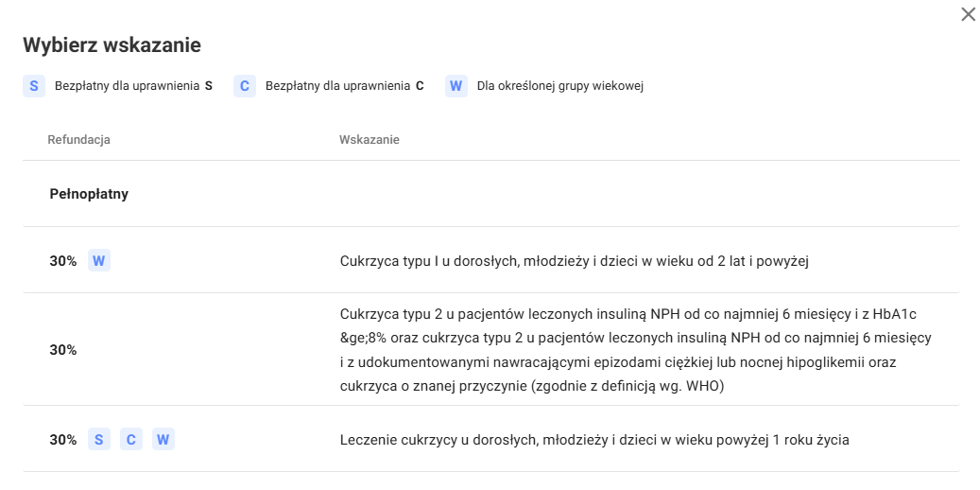
Task: Click W badge in the last row
Action: click(163, 440)
